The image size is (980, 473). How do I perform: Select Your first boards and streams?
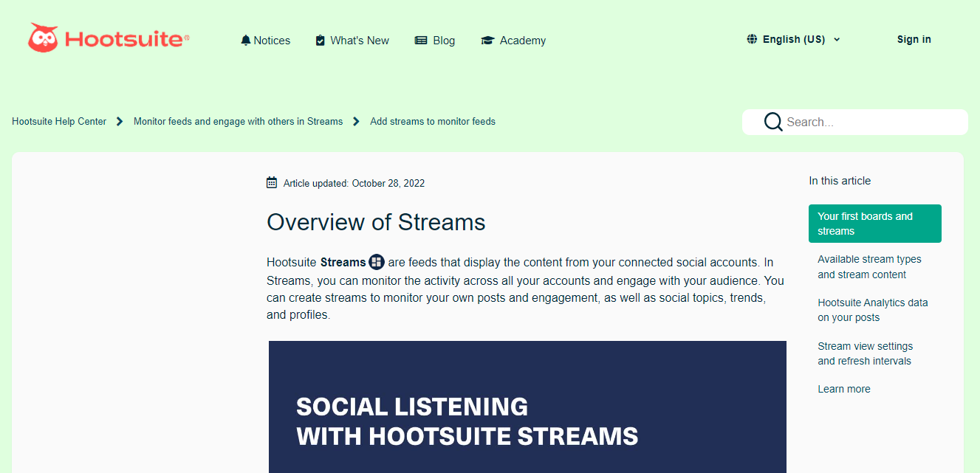pyautogui.click(x=875, y=224)
